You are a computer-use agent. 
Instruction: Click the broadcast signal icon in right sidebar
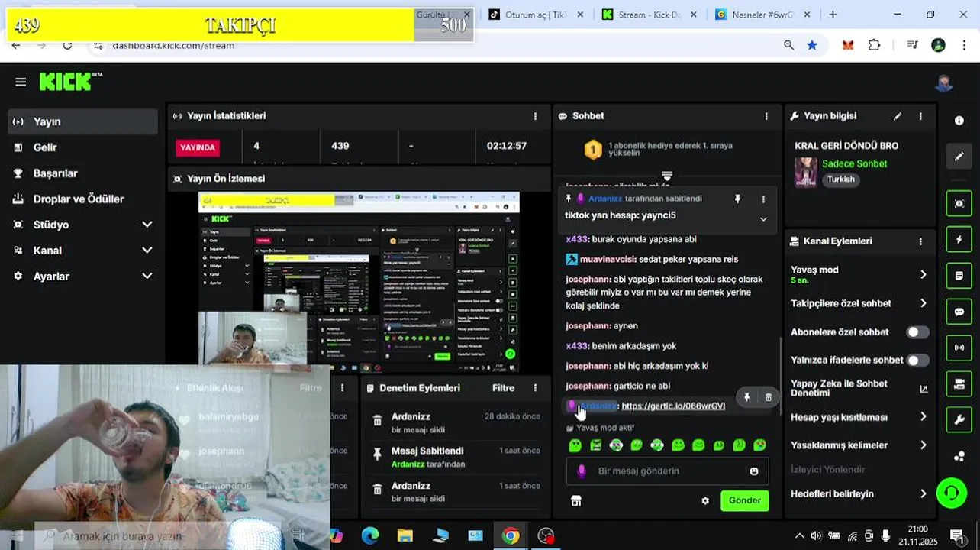(959, 348)
